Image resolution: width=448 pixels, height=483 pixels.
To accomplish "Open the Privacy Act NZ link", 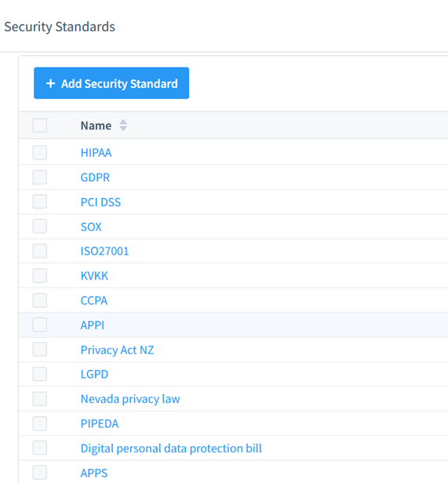I will (117, 350).
